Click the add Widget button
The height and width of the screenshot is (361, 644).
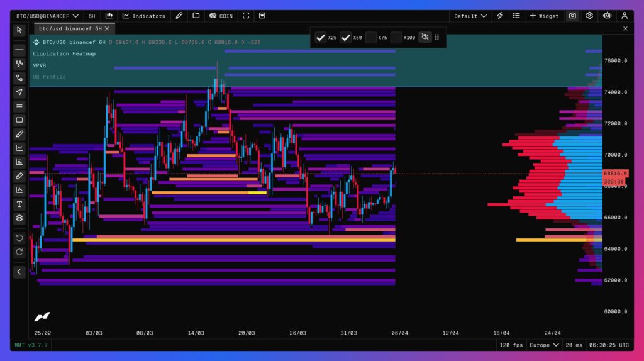pyautogui.click(x=544, y=16)
